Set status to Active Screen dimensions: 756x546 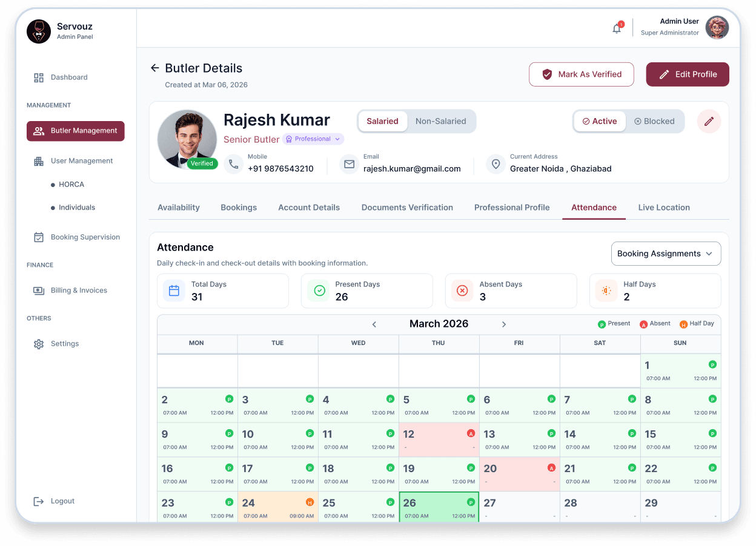click(600, 121)
